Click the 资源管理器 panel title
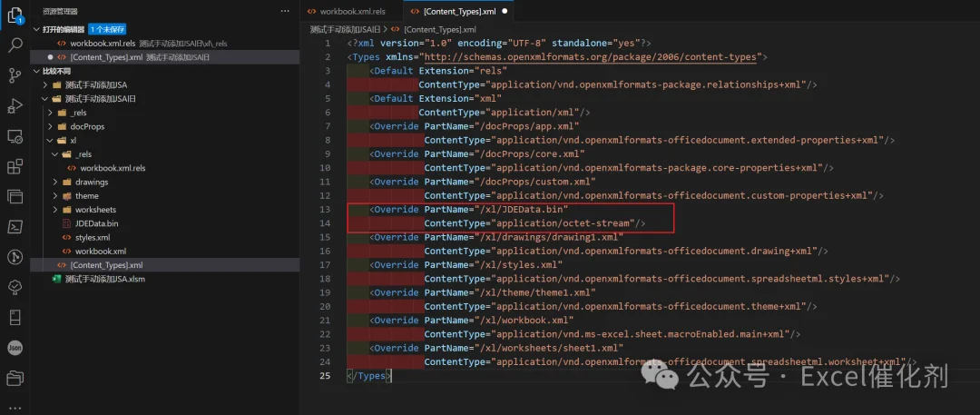980x415 pixels. 60,11
